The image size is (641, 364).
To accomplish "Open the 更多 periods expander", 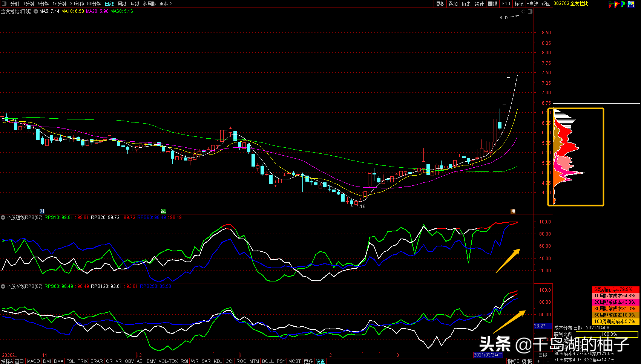I will pyautogui.click(x=166, y=4).
